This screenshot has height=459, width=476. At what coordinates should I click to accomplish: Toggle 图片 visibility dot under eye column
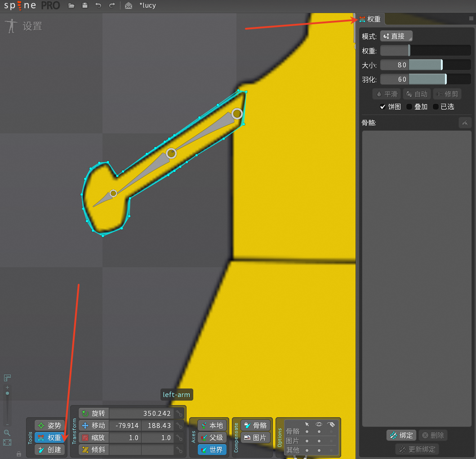[319, 441]
